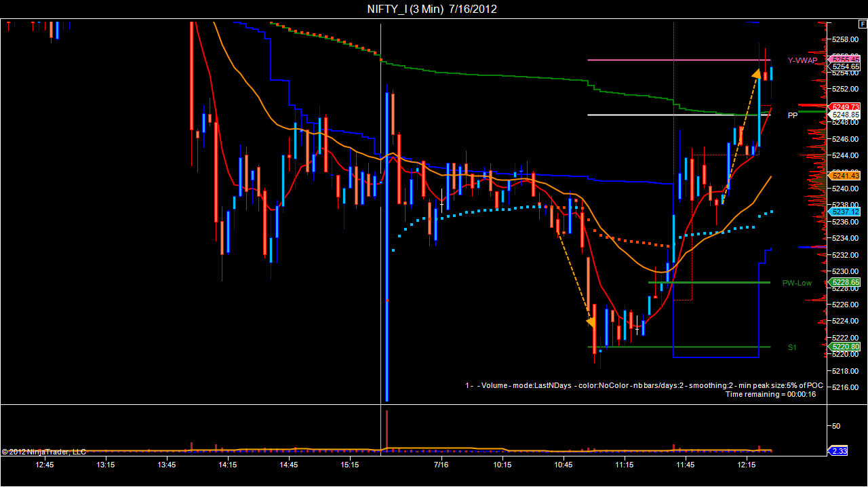The height and width of the screenshot is (487, 868).
Task: Click the 10:45 time axis label
Action: [563, 465]
